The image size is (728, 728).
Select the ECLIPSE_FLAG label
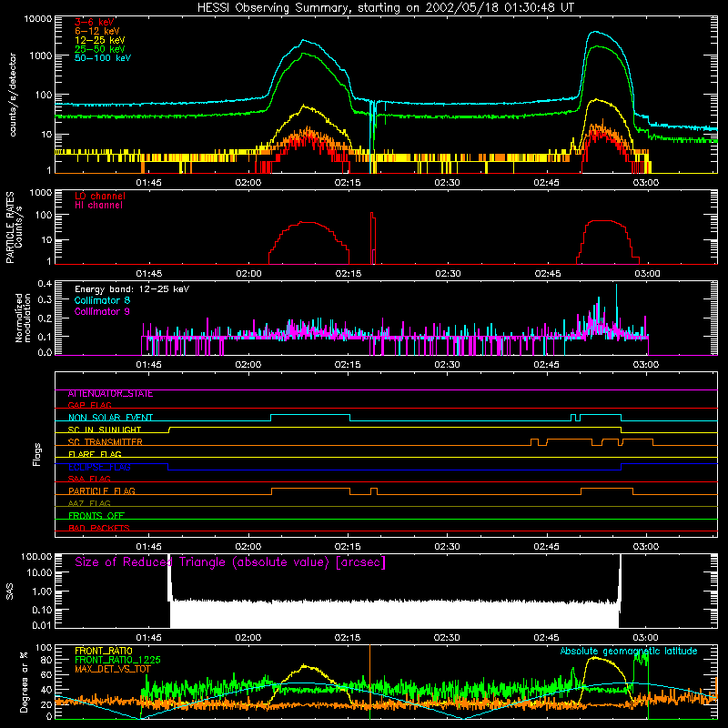99,467
